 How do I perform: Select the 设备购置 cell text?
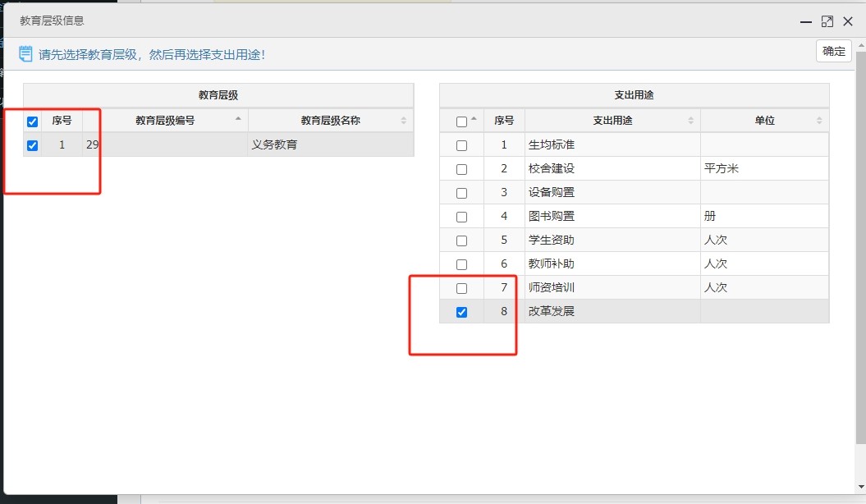[551, 192]
